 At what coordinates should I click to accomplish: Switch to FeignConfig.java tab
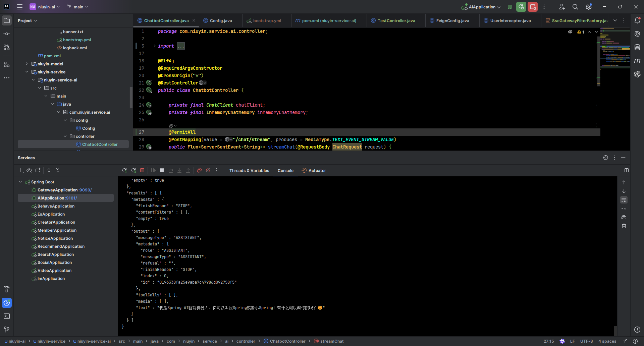tap(452, 20)
